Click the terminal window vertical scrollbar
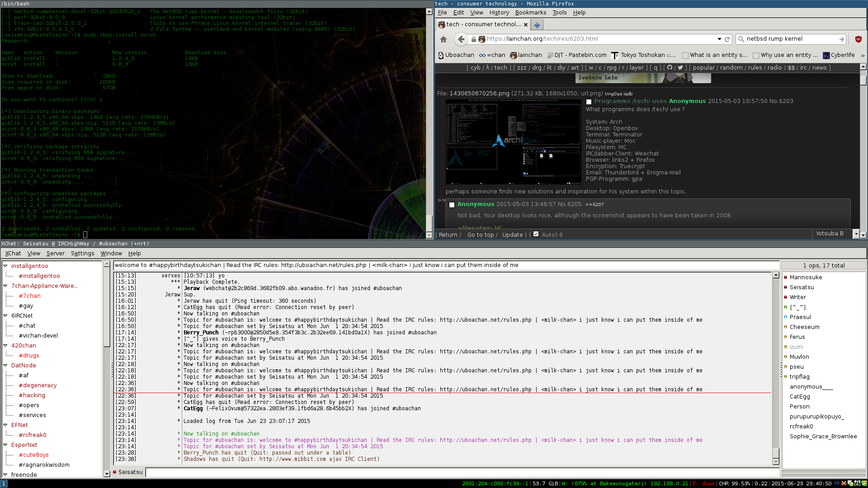868x488 pixels. (x=429, y=123)
